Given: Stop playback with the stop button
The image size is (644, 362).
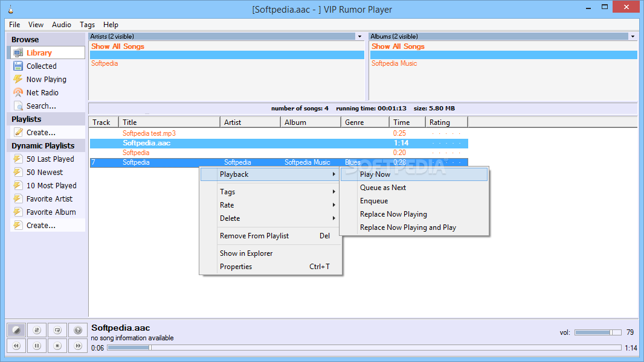Looking at the screenshot, I should (57, 346).
